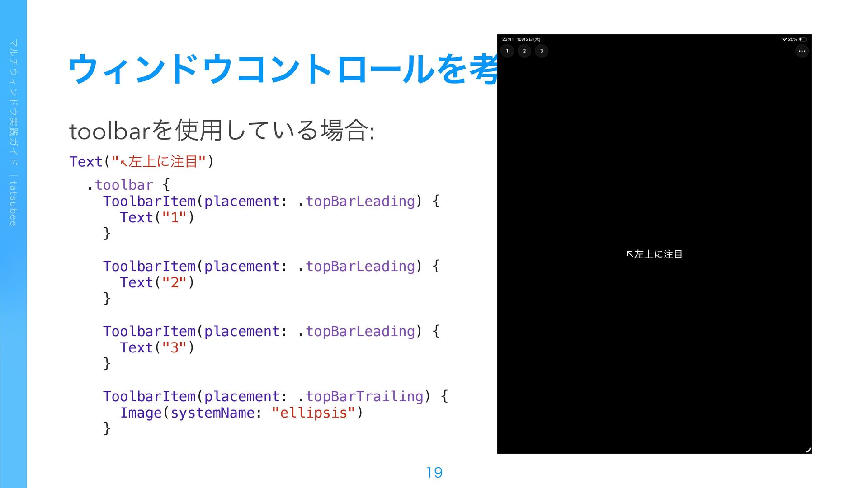The width and height of the screenshot is (868, 488).
Task: Click the ↖左上に注目 text in the iPad screen
Action: click(654, 254)
